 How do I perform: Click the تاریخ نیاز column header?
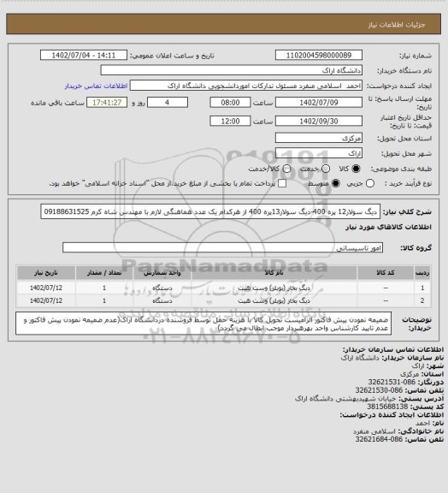point(46,272)
